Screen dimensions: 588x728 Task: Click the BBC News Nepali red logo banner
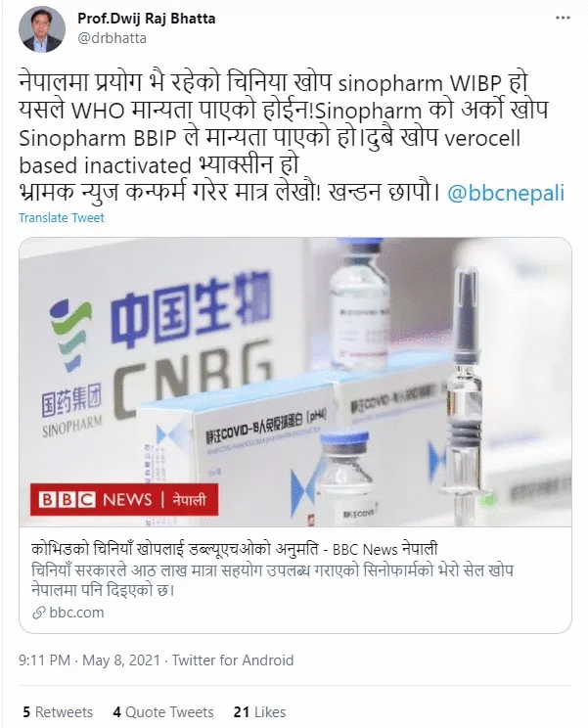click(x=124, y=500)
